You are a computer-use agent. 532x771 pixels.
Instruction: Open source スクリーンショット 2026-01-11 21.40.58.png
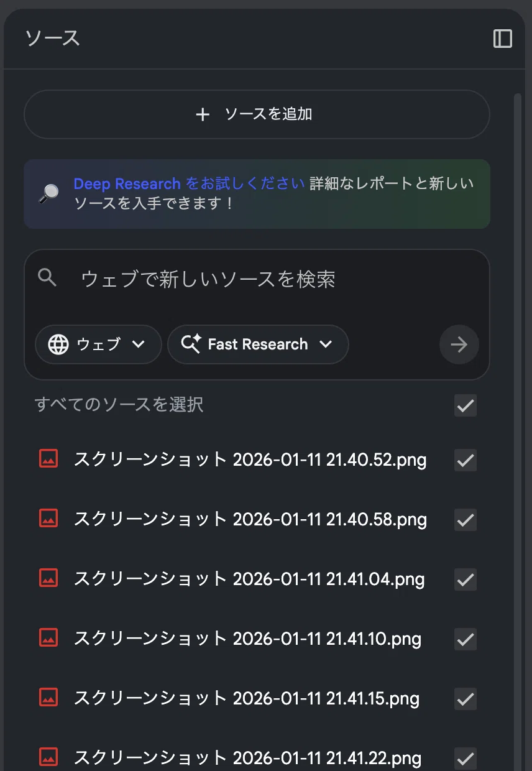coord(250,519)
